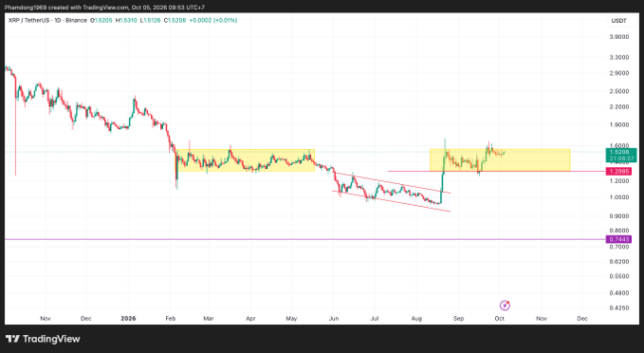The height and width of the screenshot is (353, 644).
Task: Click the 1.9000 price axis value
Action: click(619, 125)
